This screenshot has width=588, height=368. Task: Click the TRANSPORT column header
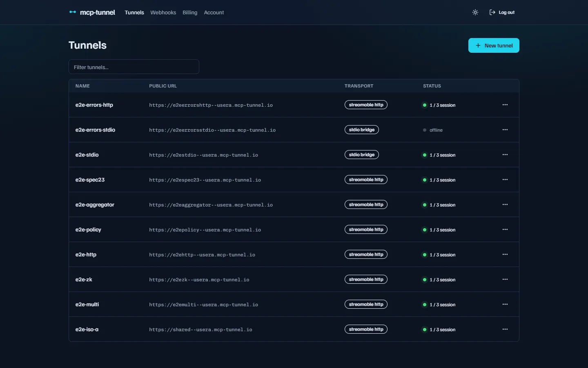(x=359, y=86)
